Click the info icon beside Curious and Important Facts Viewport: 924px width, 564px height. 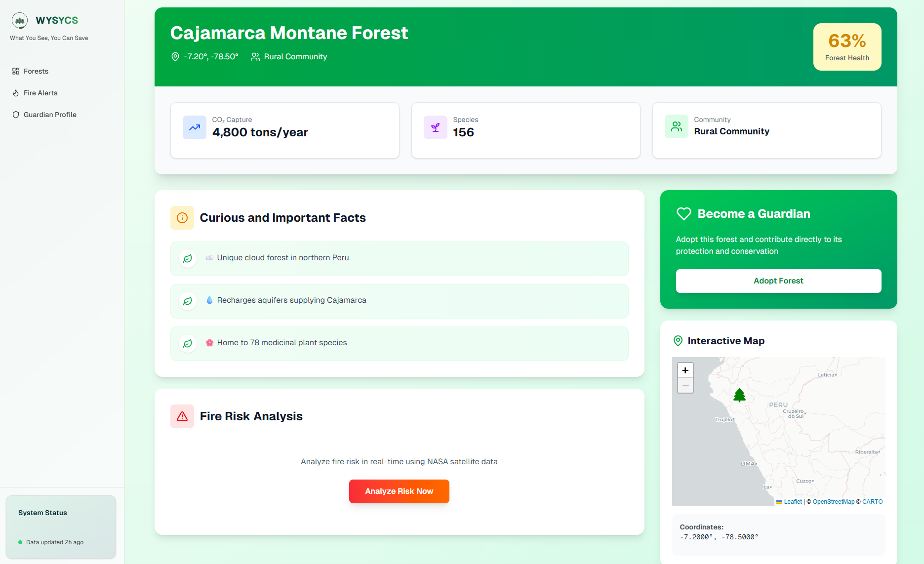click(182, 217)
